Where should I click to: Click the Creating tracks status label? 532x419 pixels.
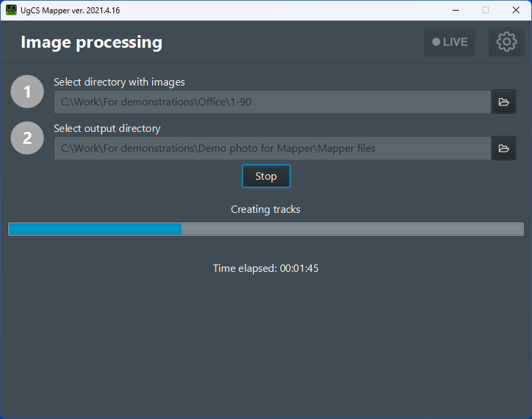(x=265, y=209)
